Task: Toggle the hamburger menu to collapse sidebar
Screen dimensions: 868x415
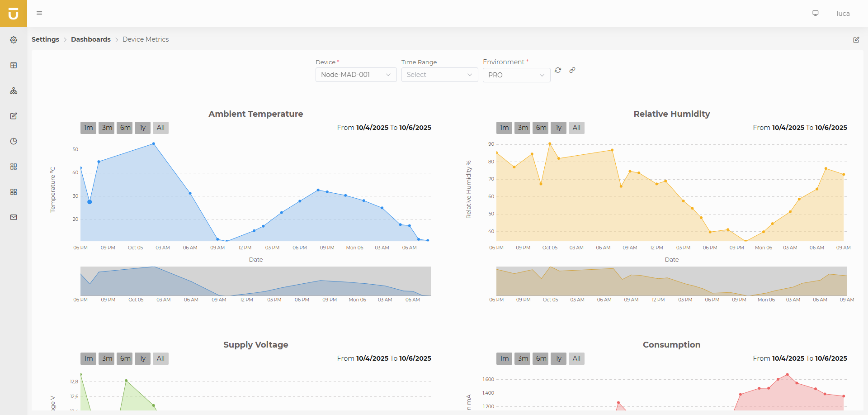Action: coord(39,13)
